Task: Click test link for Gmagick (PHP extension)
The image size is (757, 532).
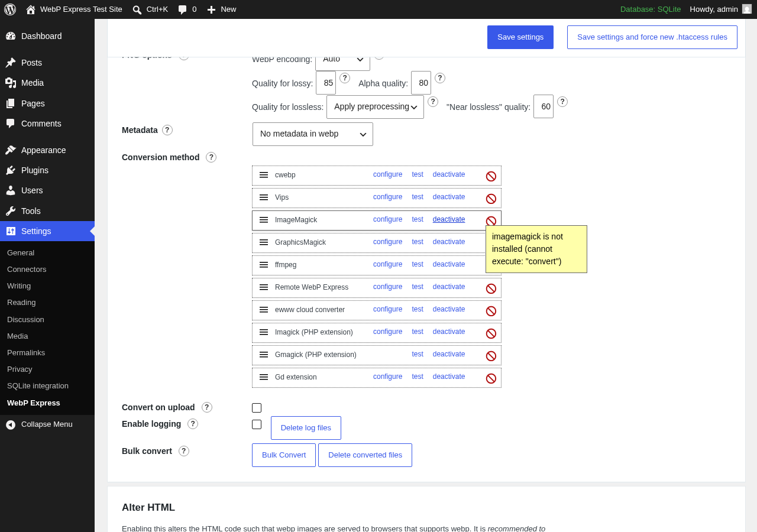Action: pyautogui.click(x=418, y=354)
